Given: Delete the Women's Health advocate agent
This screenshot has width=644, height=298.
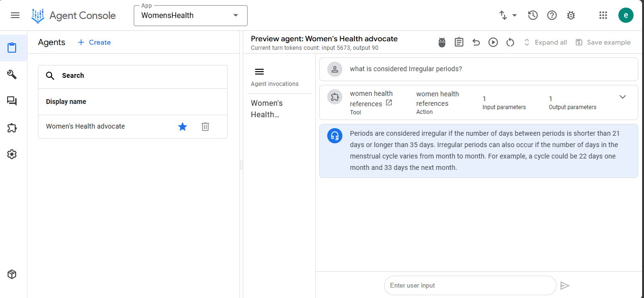Looking at the screenshot, I should tap(205, 126).
